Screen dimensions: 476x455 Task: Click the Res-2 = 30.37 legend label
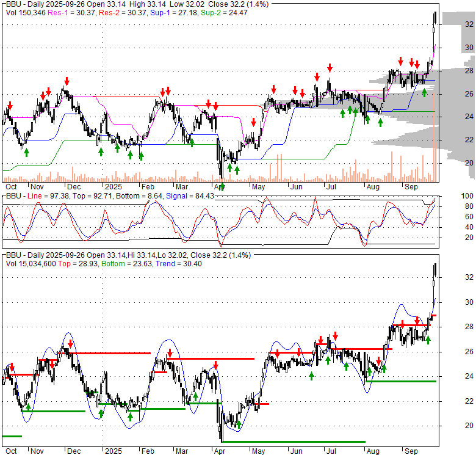[x=122, y=13]
